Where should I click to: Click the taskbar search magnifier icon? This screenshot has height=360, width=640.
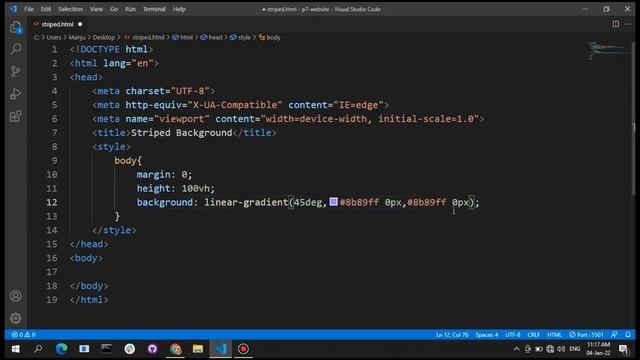(38, 349)
